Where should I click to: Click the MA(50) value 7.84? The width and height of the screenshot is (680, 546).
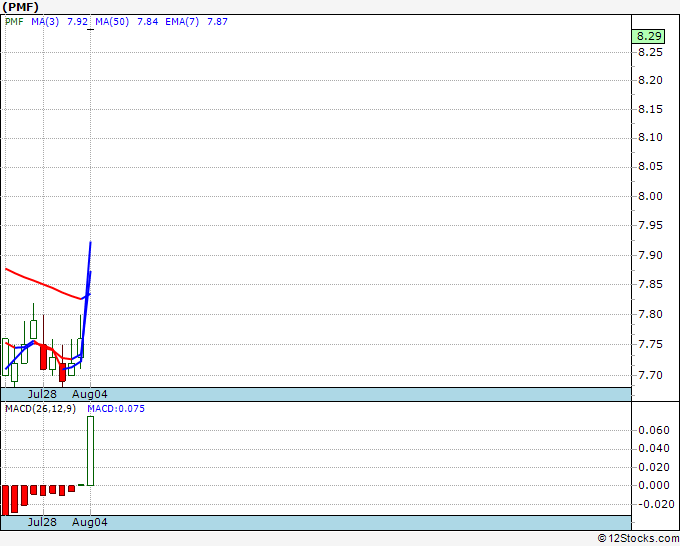point(147,21)
